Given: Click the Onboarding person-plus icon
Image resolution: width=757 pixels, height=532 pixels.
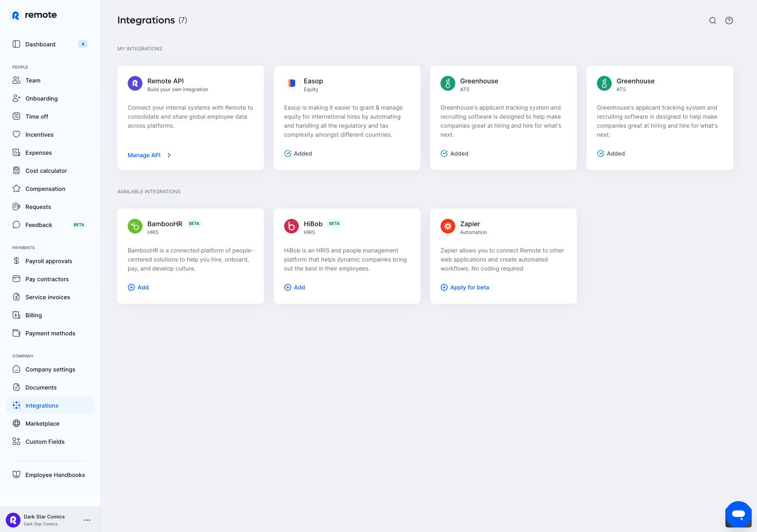Looking at the screenshot, I should click(16, 98).
